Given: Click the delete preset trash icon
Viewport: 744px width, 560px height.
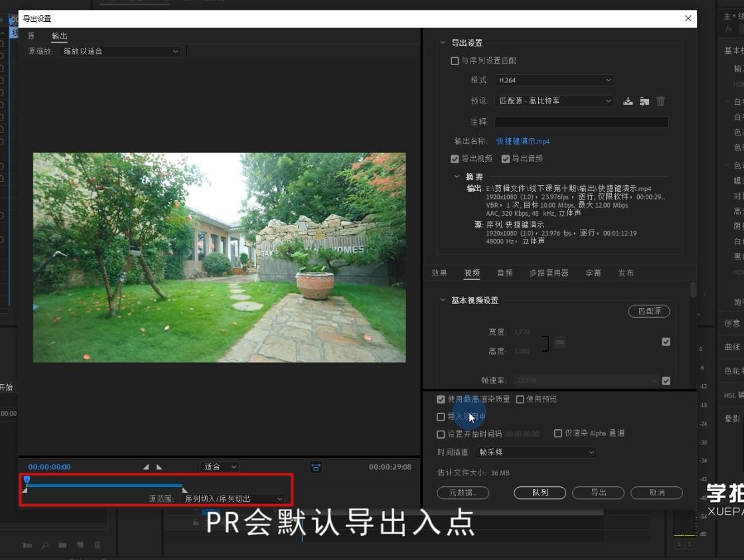Looking at the screenshot, I should 660,101.
